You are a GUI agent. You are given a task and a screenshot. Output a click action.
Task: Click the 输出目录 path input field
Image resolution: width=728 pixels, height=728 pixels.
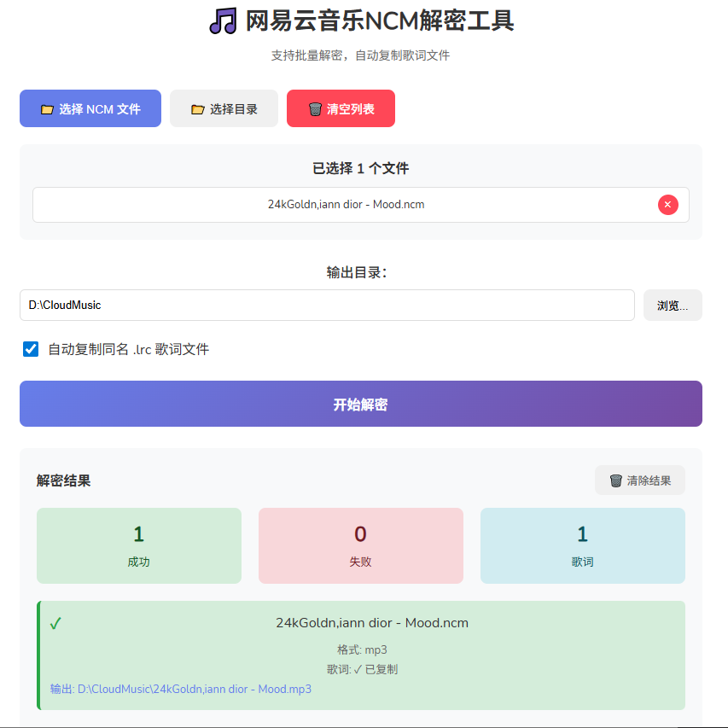pyautogui.click(x=327, y=305)
